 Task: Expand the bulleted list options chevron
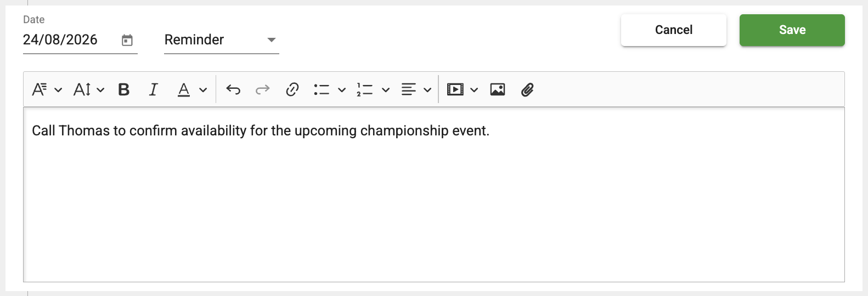pyautogui.click(x=342, y=90)
